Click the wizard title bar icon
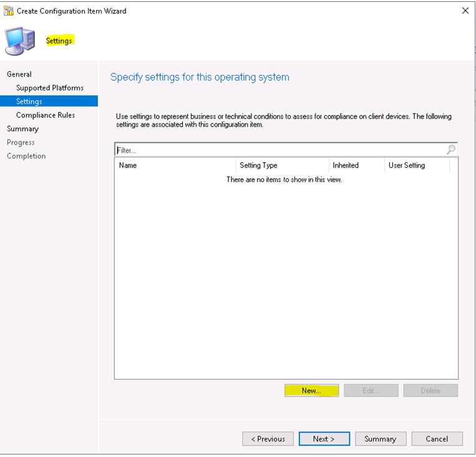476x457 pixels. [x=9, y=11]
